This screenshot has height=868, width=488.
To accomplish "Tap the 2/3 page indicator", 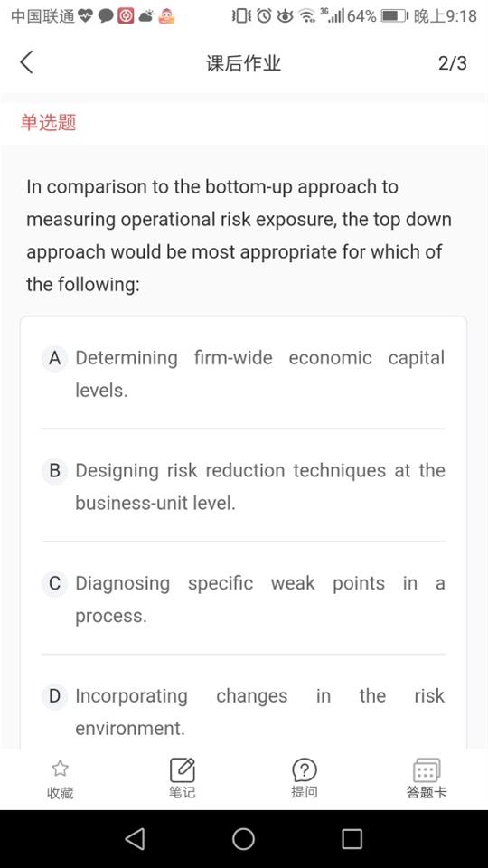I will 453,63.
